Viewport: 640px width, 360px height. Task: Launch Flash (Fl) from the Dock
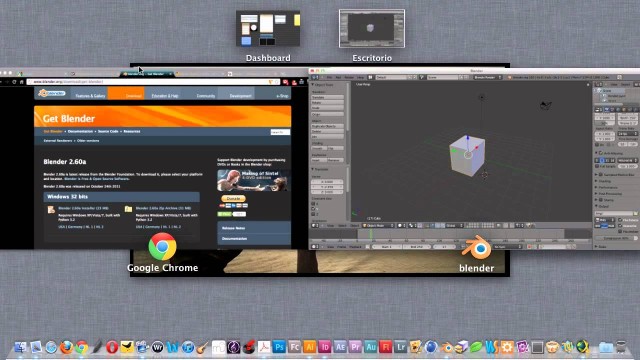(x=386, y=347)
